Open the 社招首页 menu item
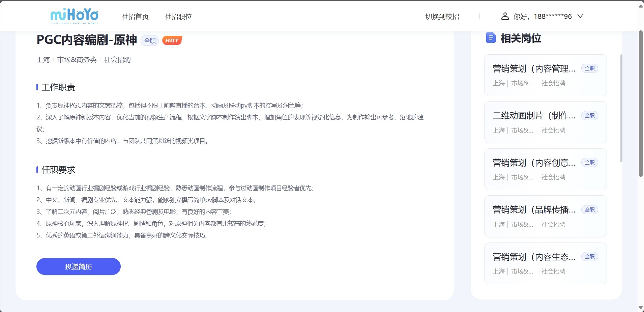The image size is (644, 312). click(135, 17)
